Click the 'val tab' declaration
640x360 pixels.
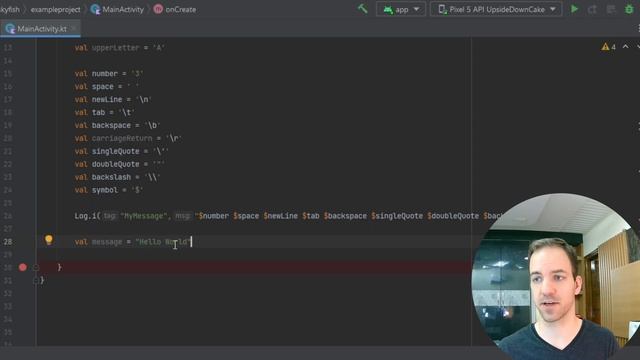click(x=104, y=113)
